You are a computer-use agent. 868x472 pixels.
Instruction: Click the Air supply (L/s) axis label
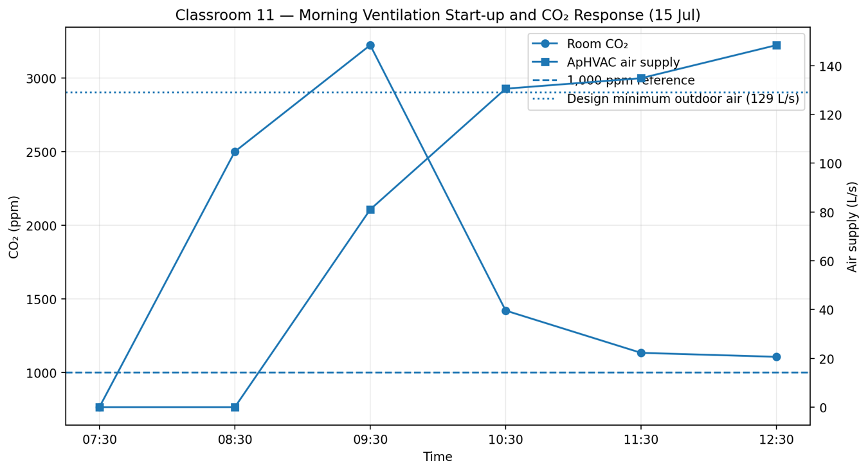853,226
